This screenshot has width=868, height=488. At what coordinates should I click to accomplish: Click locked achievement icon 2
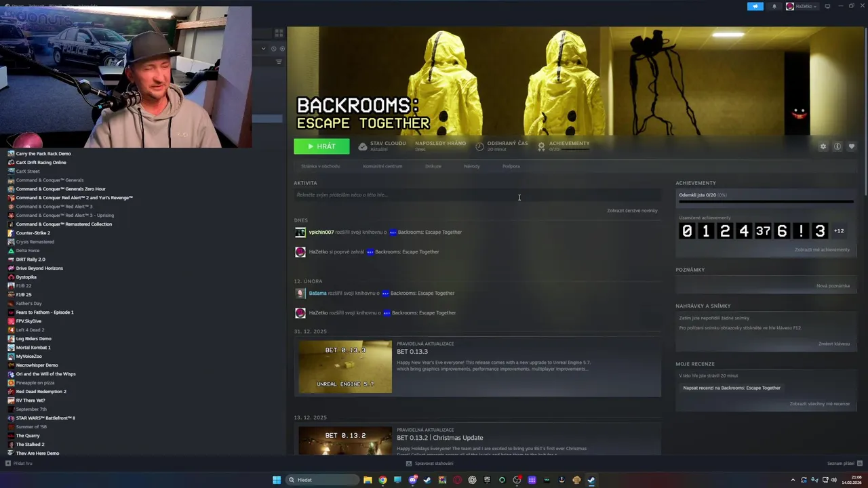click(x=725, y=231)
